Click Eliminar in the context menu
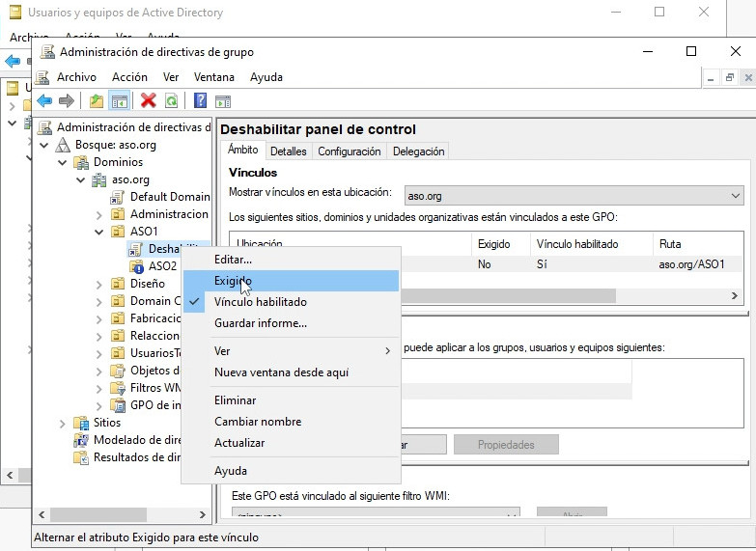Viewport: 756px width, 551px height. [235, 400]
